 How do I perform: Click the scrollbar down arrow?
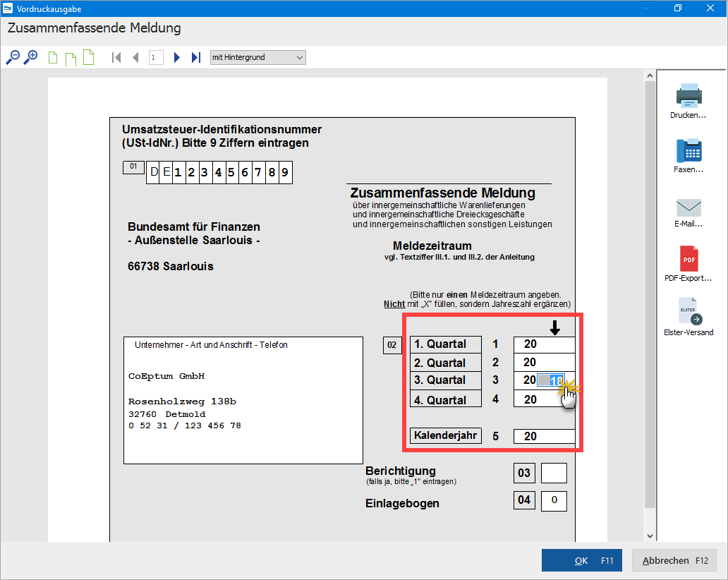tap(650, 536)
